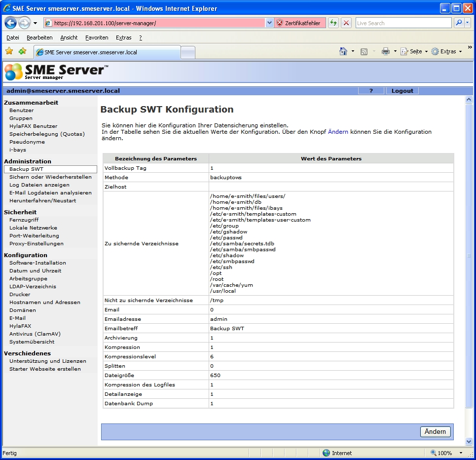This screenshot has height=460, width=476.
Task: Click the 100% zoom level button
Action: tap(441, 453)
